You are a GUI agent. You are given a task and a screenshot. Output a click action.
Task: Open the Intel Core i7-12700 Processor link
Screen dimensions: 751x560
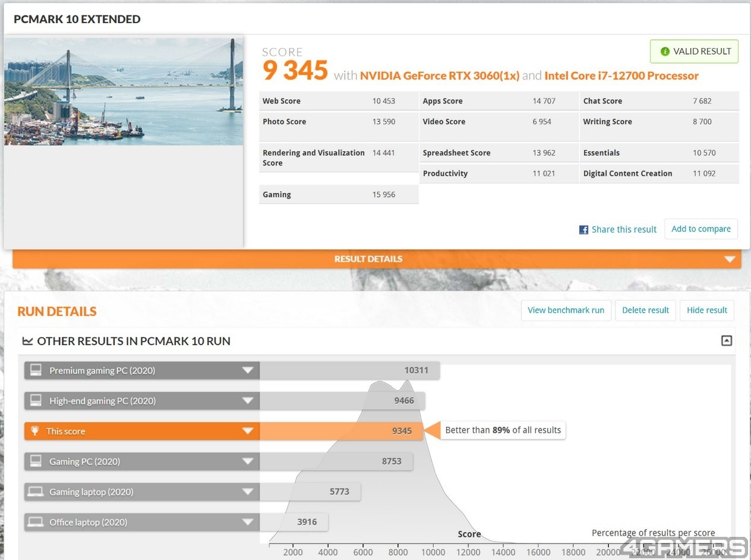click(621, 76)
